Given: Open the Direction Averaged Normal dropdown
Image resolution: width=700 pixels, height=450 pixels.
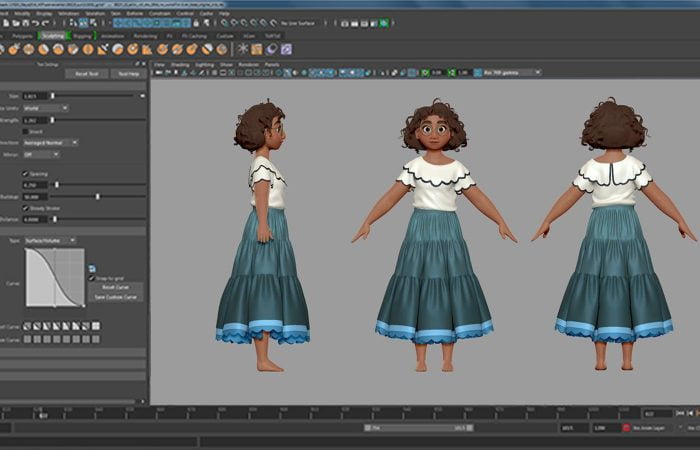Looking at the screenshot, I should (x=50, y=142).
